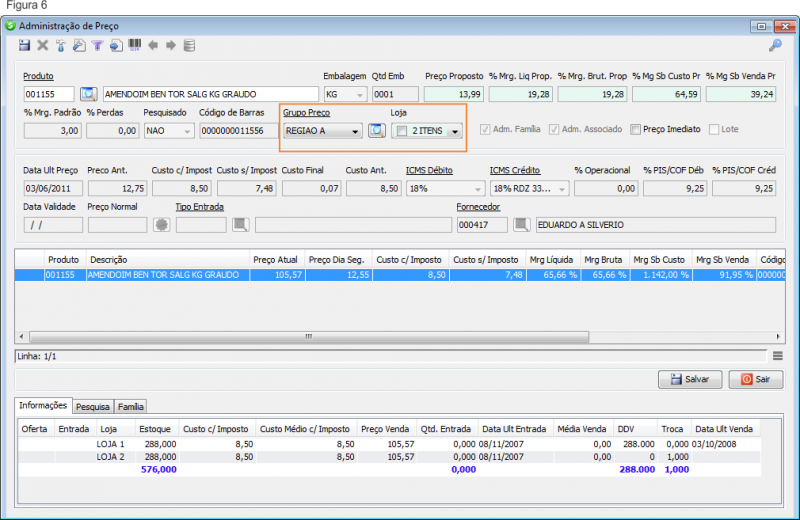This screenshot has width=800, height=520.
Task: Open the Grupo Preço REGIAO A dropdown
Action: pos(322,131)
